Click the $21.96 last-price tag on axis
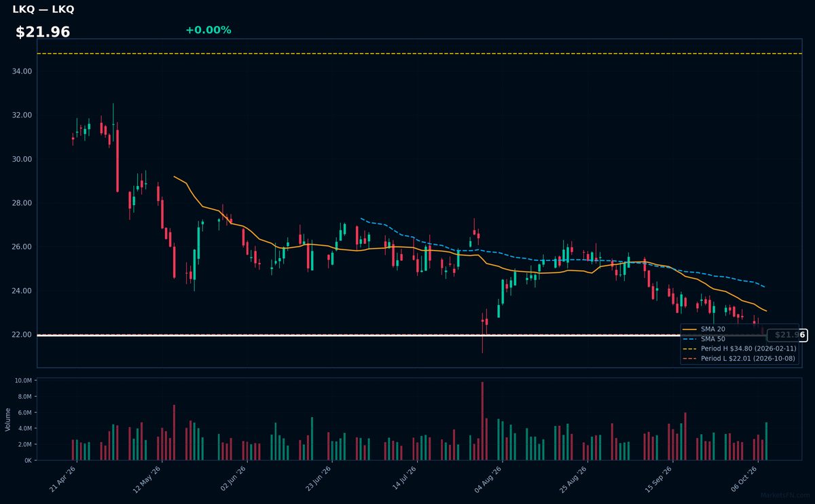This screenshot has width=815, height=504. [786, 335]
